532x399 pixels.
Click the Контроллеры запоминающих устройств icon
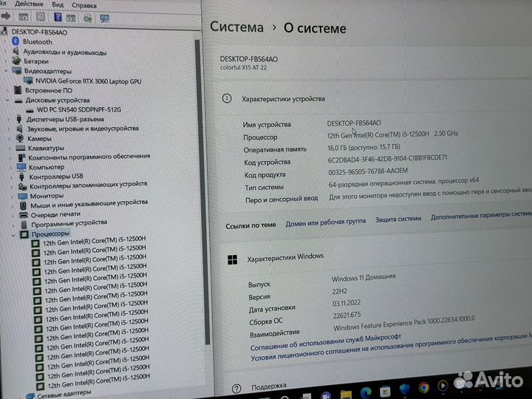[x=22, y=187]
